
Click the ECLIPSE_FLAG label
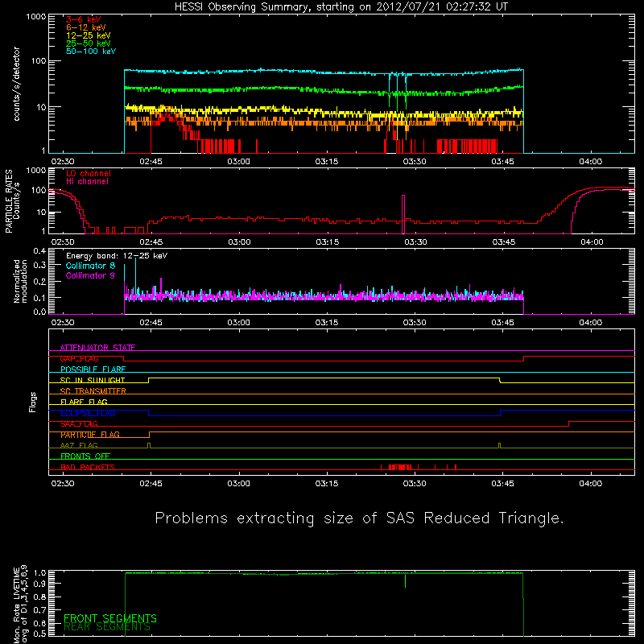click(x=88, y=413)
